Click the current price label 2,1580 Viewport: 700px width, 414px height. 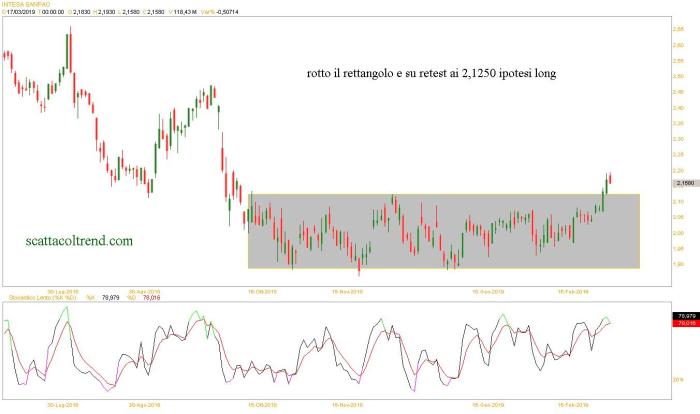click(x=685, y=184)
